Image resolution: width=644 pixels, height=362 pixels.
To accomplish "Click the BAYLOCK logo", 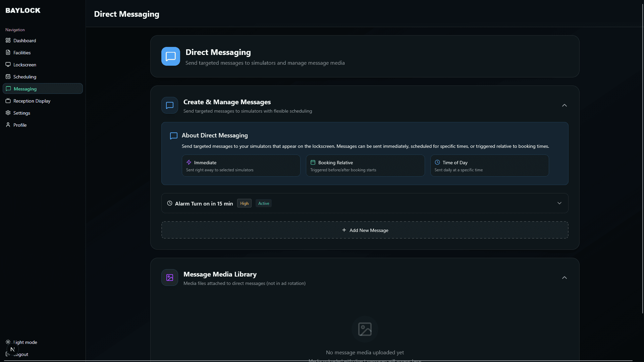I will (x=23, y=10).
